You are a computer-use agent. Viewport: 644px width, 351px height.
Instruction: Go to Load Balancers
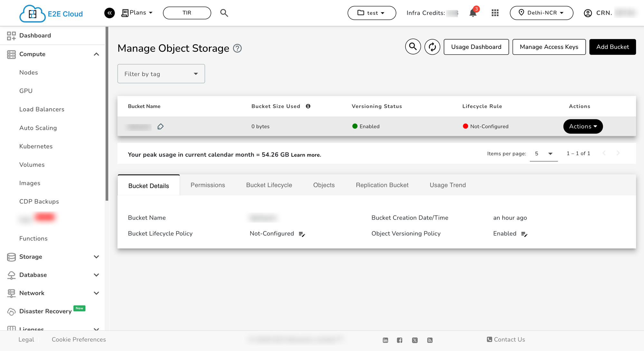coord(42,109)
